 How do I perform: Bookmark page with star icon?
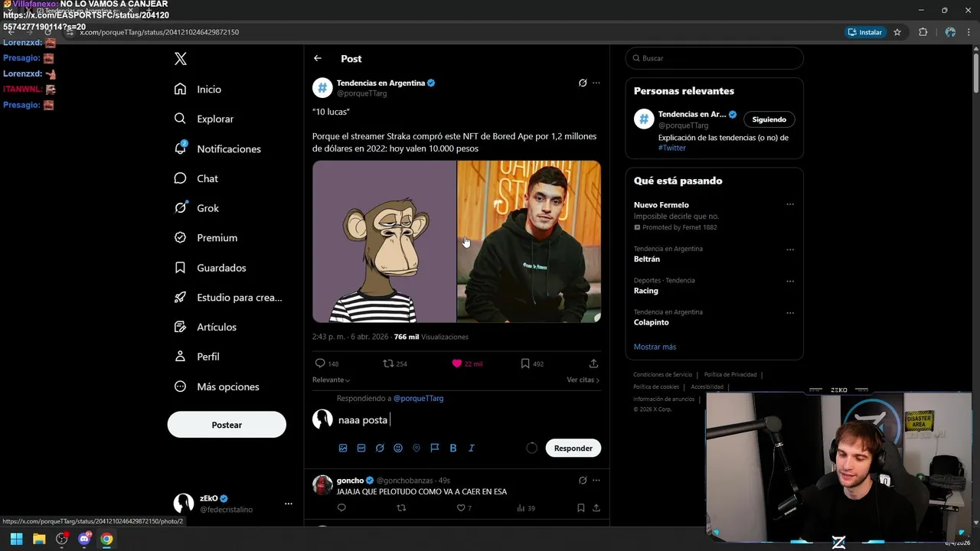[897, 32]
